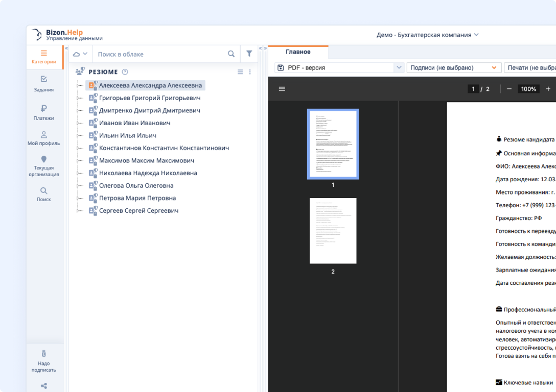This screenshot has width=556, height=392.
Task: Open the Подписи signatures dropdown
Action: pos(453,67)
